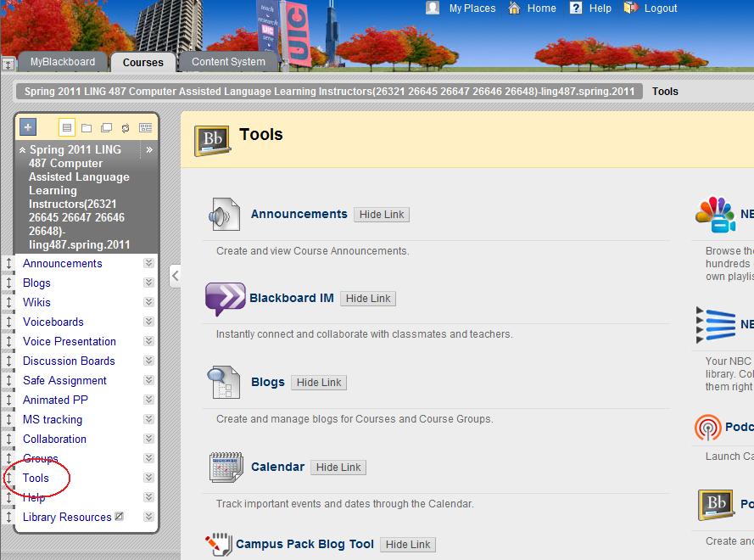Open the Wikis menu item options chevron
Screen dimensions: 754x560
[148, 302]
